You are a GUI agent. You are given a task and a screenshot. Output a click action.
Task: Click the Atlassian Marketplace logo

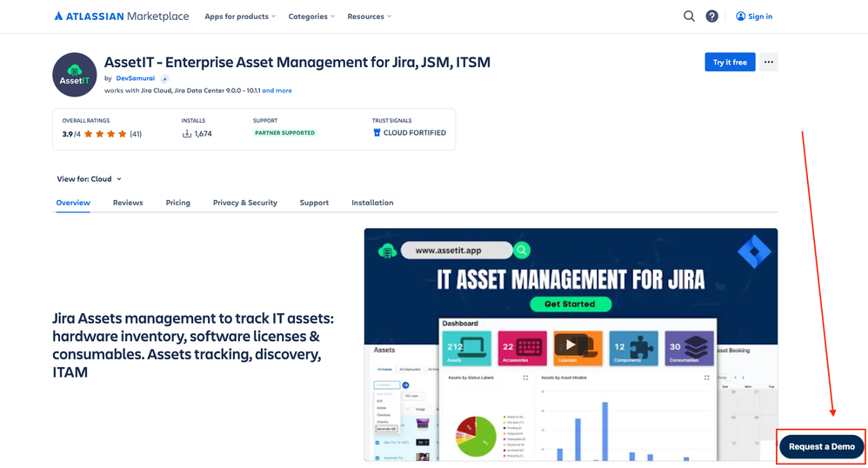point(121,16)
